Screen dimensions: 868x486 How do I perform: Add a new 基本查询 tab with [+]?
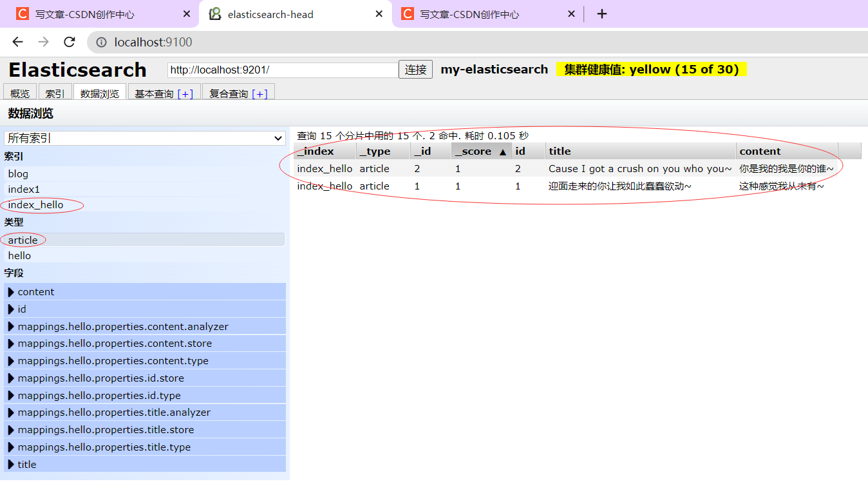click(x=185, y=93)
